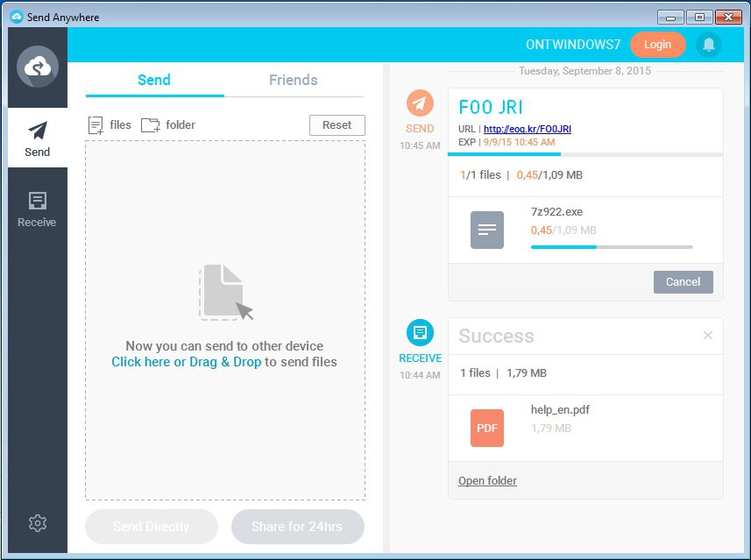Open the eoq.kr/FOOJRI URL link
Viewport: 751px width, 560px height.
(x=527, y=129)
